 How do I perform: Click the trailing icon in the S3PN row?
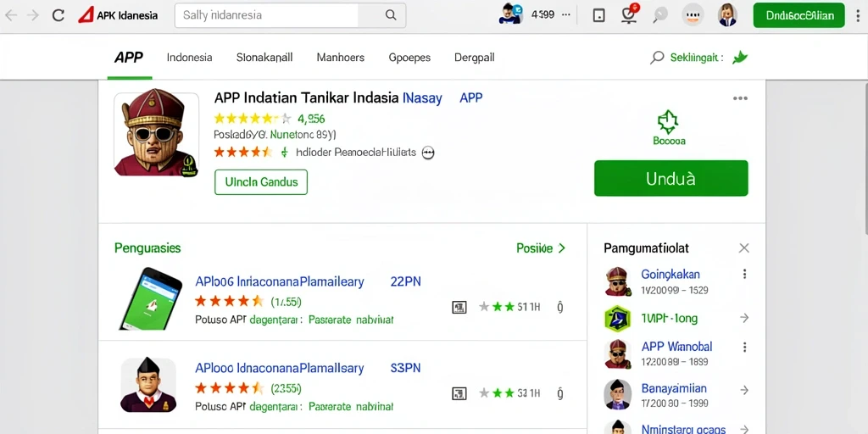click(559, 393)
